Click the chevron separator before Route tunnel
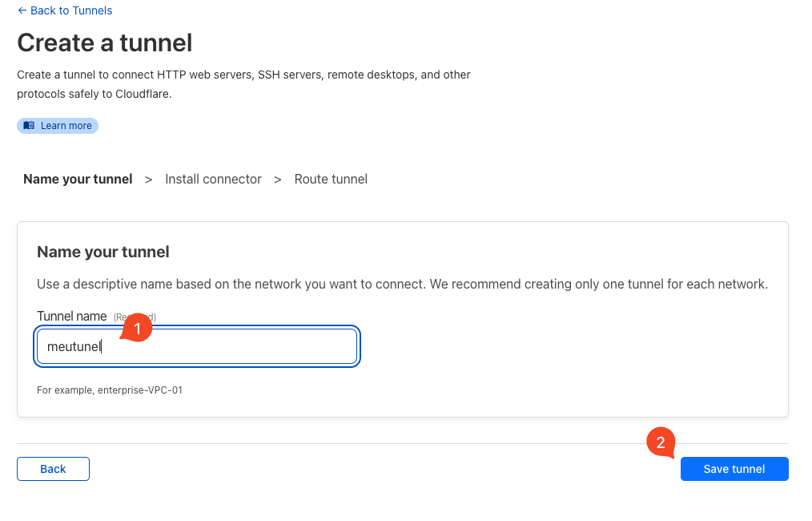 tap(278, 180)
